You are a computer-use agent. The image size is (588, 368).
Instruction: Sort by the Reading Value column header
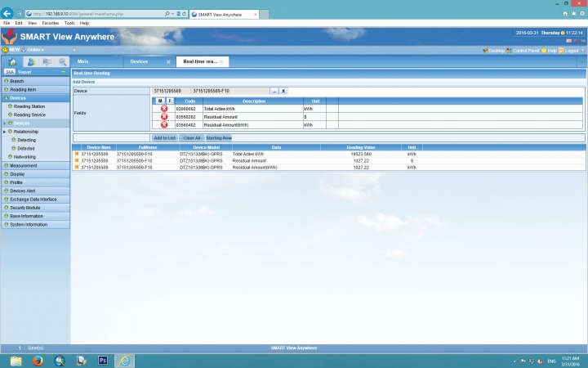tap(361, 147)
